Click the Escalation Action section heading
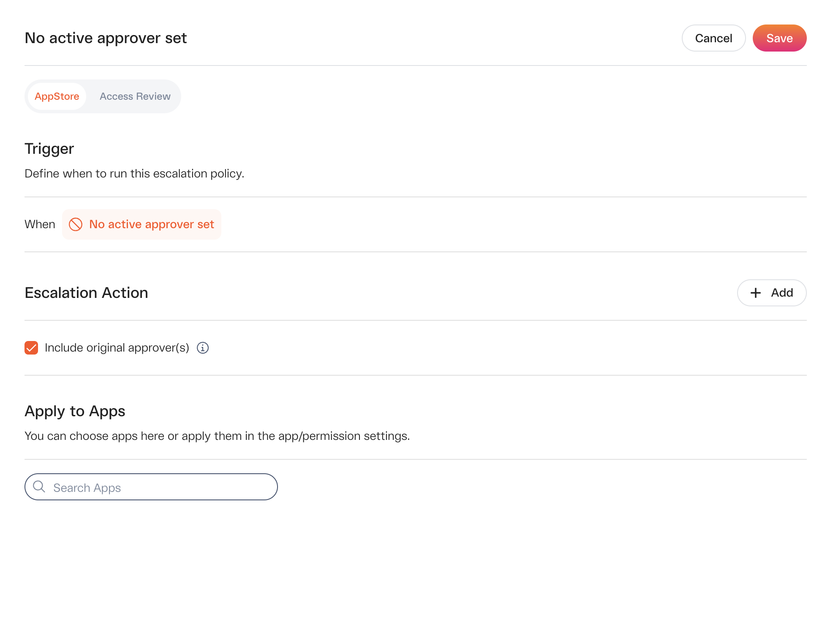This screenshot has width=833, height=644. point(87,293)
